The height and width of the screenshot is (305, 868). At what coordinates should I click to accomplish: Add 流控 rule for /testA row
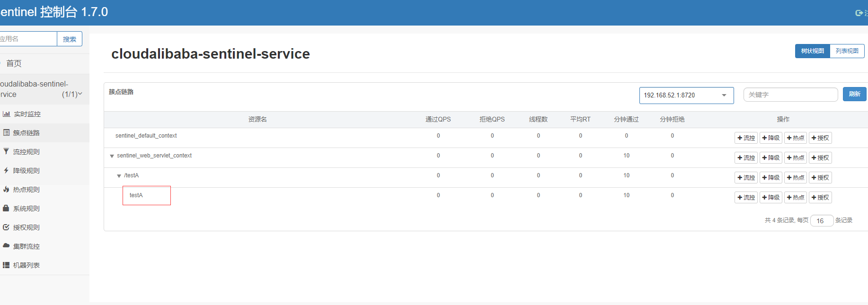point(746,178)
